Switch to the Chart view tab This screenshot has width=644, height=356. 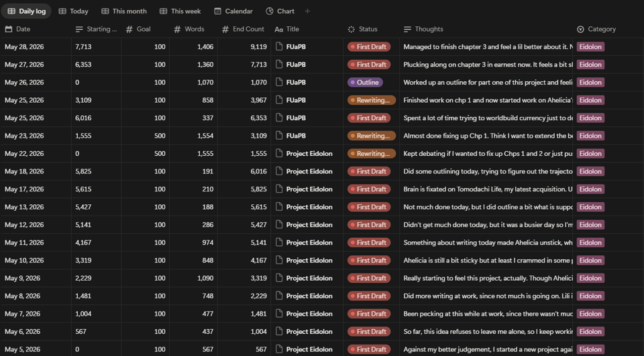[280, 11]
